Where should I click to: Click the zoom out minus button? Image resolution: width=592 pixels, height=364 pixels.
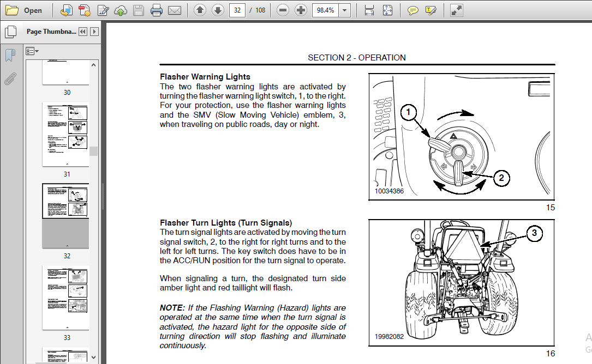pos(283,10)
